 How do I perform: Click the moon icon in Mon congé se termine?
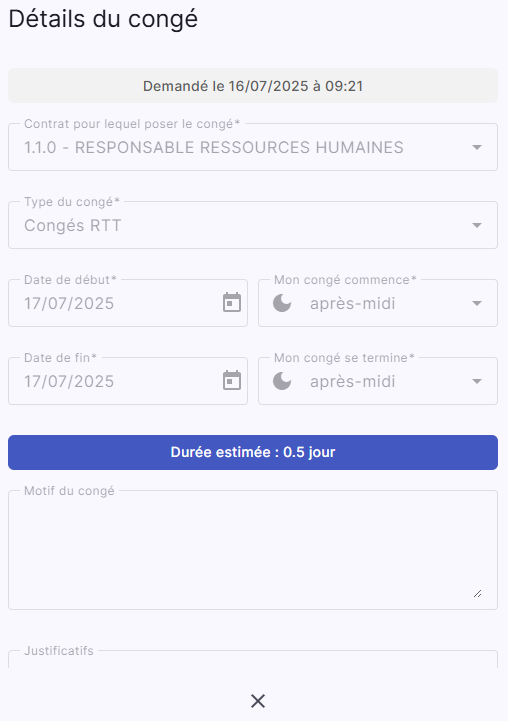pyautogui.click(x=282, y=381)
